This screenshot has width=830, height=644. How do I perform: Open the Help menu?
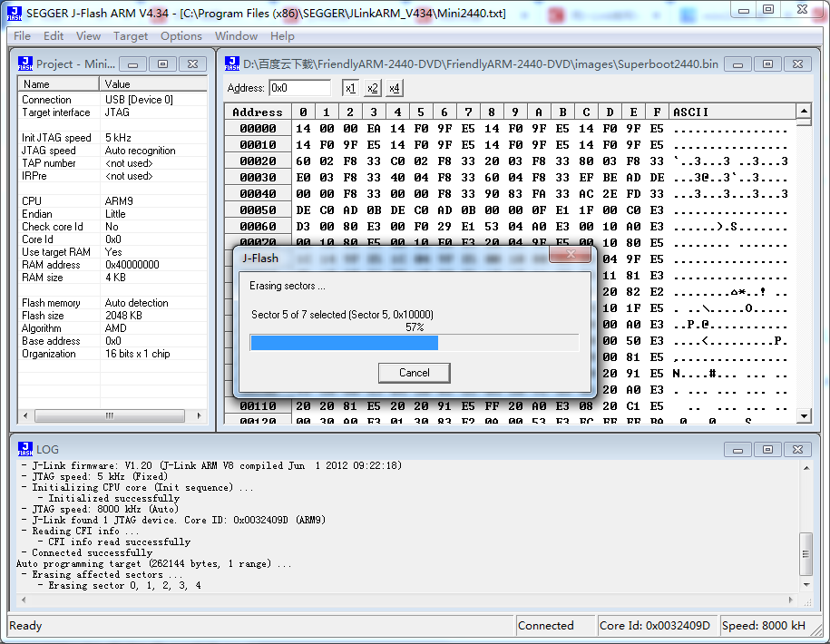(x=282, y=36)
